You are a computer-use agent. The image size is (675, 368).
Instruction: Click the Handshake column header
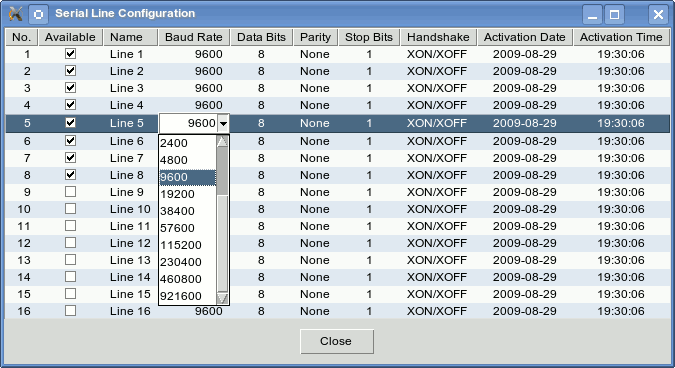(x=438, y=37)
